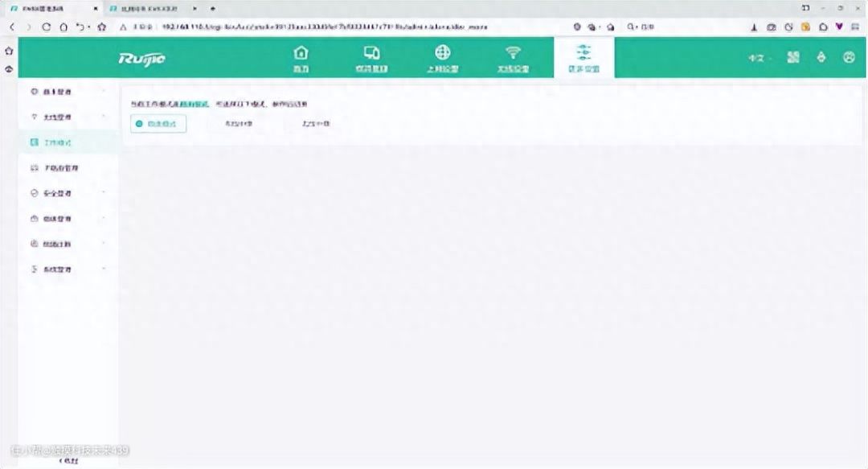The height and width of the screenshot is (469, 868).
Task: Click the browser back arrow
Action: (12, 27)
